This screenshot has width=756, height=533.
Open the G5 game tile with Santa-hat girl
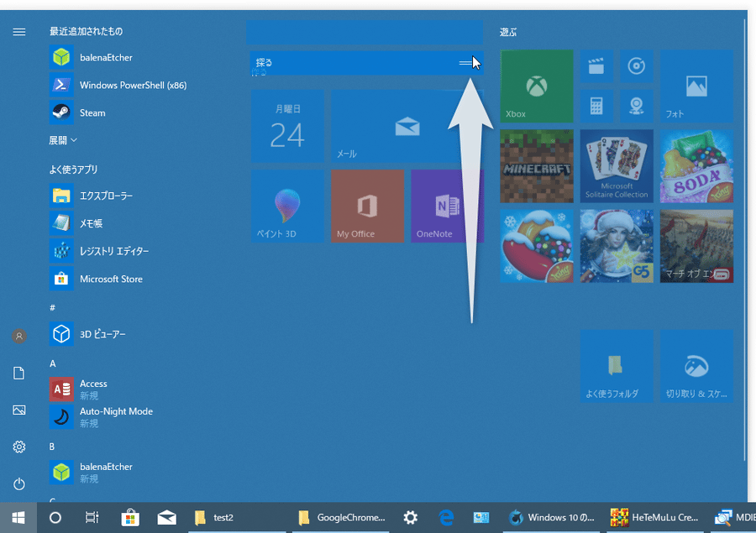617,246
